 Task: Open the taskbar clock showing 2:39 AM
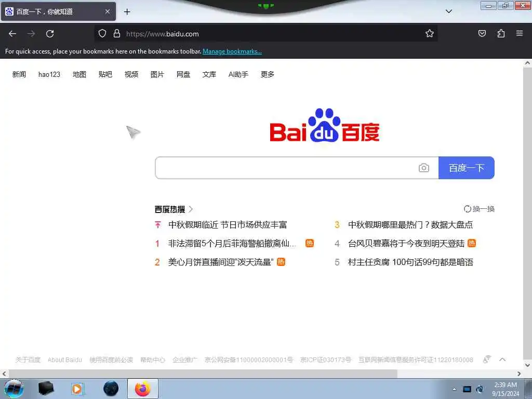coord(506,389)
